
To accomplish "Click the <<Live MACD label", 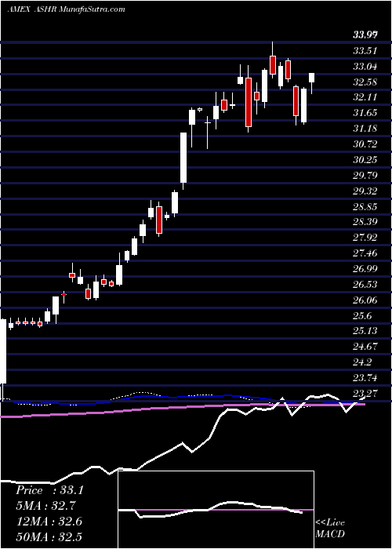I will pos(330,528).
